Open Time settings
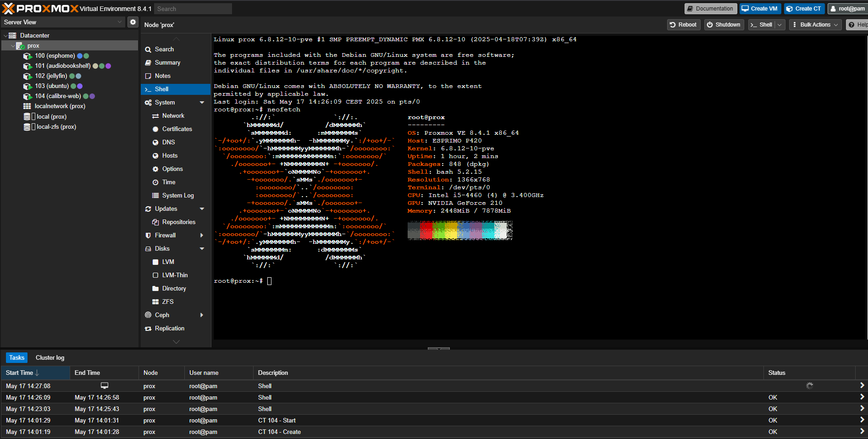This screenshot has width=868, height=439. coord(169,182)
